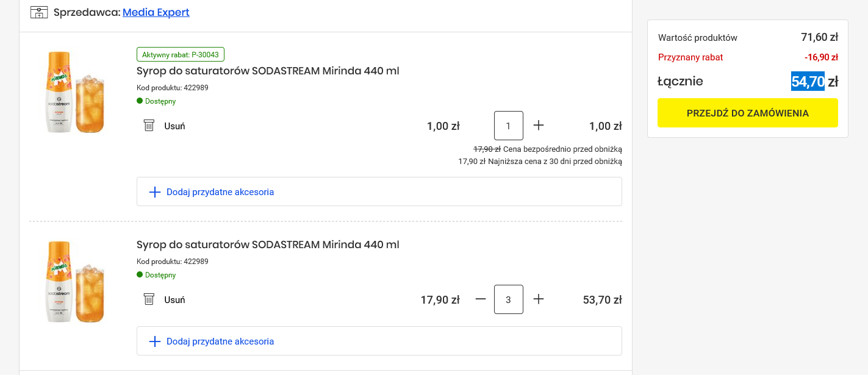Click the plus icon in first accessories row
The image size is (868, 375).
(x=155, y=192)
